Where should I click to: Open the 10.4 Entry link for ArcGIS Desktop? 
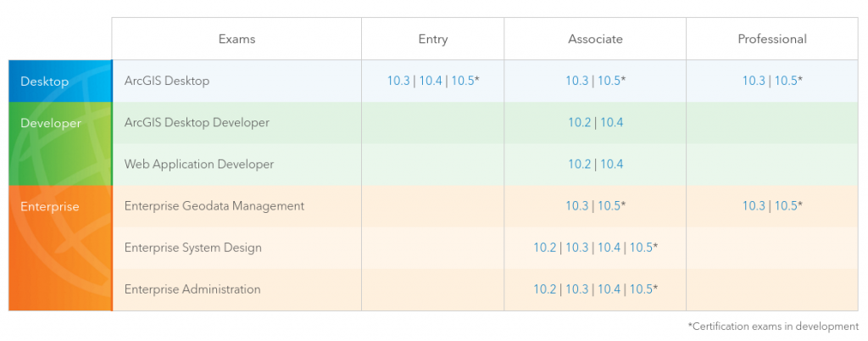point(431,81)
